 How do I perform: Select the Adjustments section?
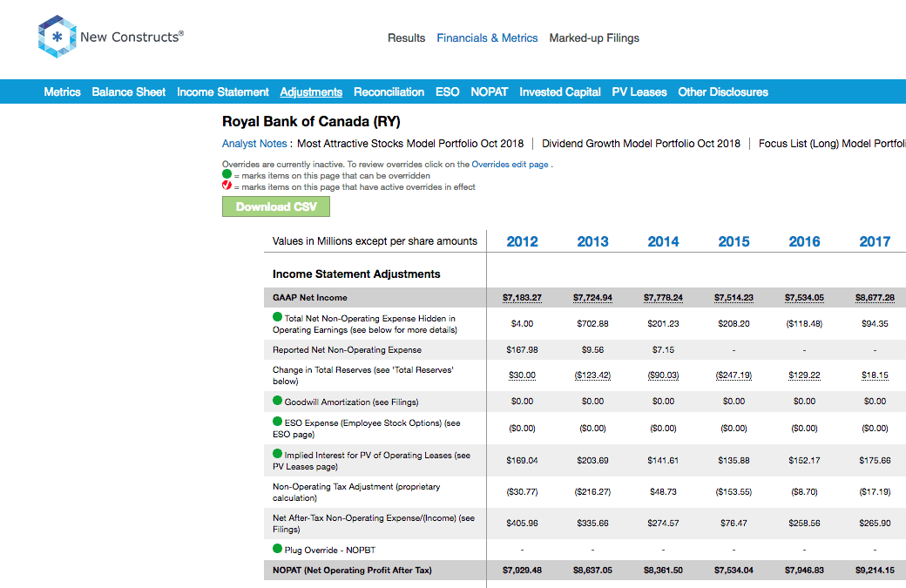coord(312,91)
